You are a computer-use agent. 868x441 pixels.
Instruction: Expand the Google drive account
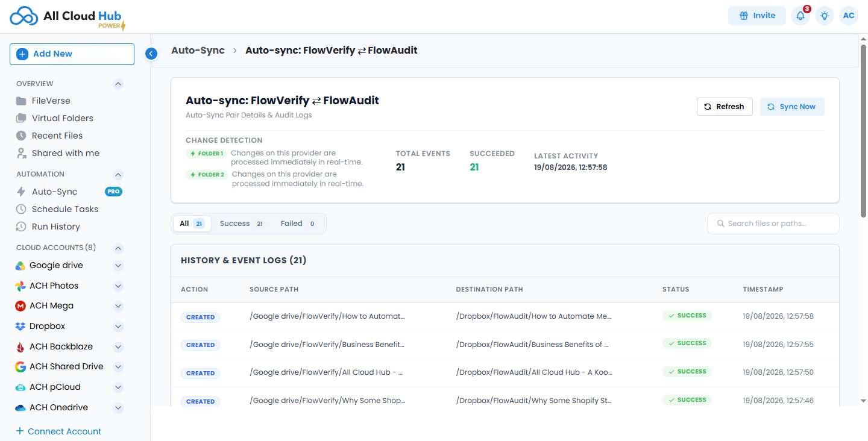(118, 266)
